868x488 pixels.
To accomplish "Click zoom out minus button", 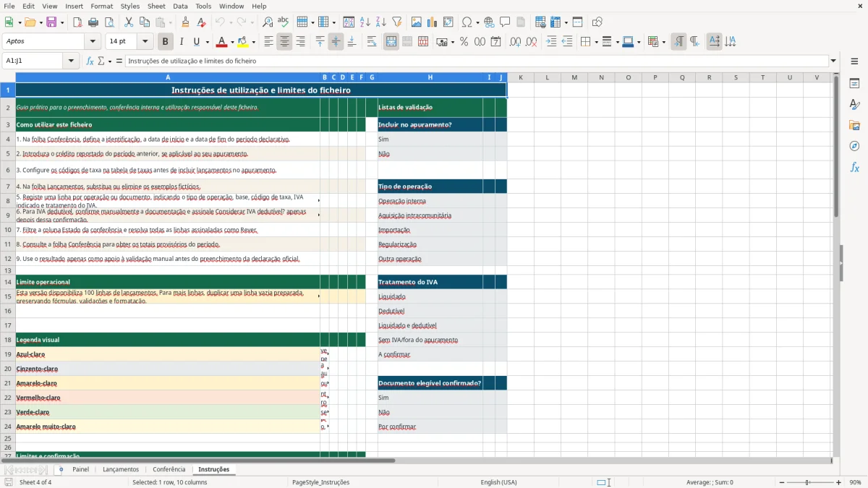I will coord(781,482).
